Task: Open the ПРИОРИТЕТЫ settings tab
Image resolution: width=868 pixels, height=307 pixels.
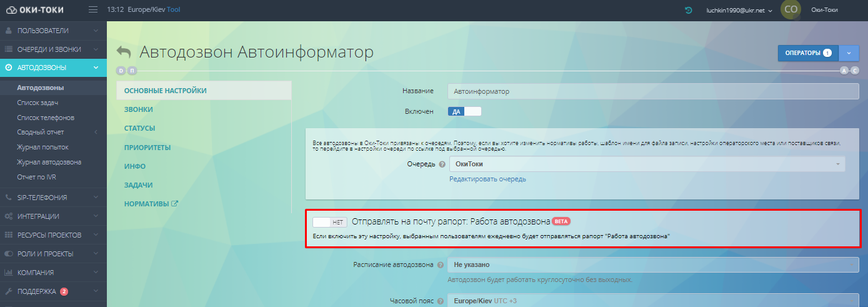Action: [x=147, y=148]
